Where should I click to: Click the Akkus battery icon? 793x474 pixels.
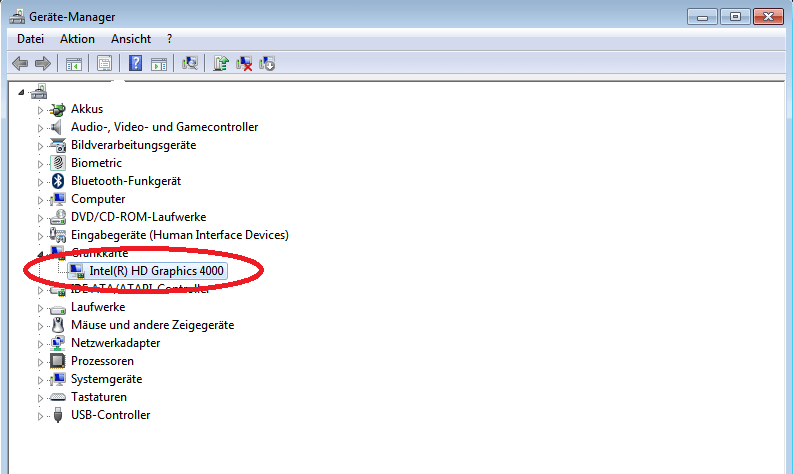pos(58,109)
